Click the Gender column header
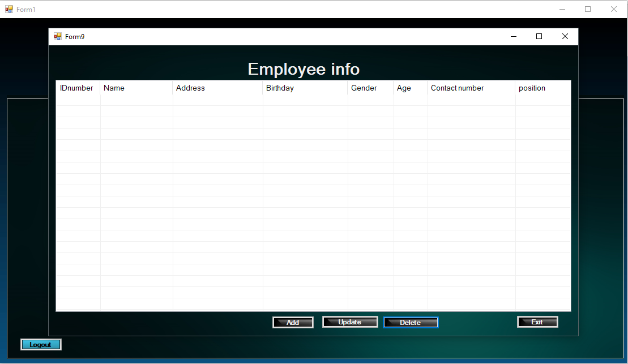Image resolution: width=628 pixels, height=364 pixels. click(x=370, y=88)
